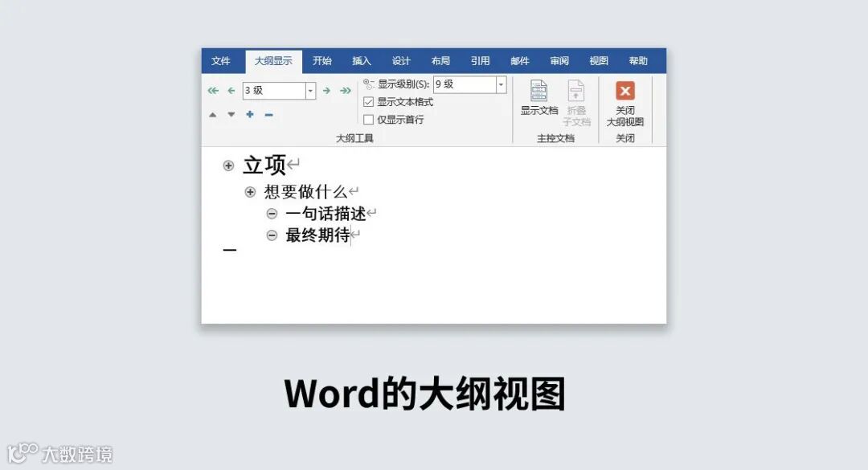Open the 布局 tab

(x=440, y=61)
